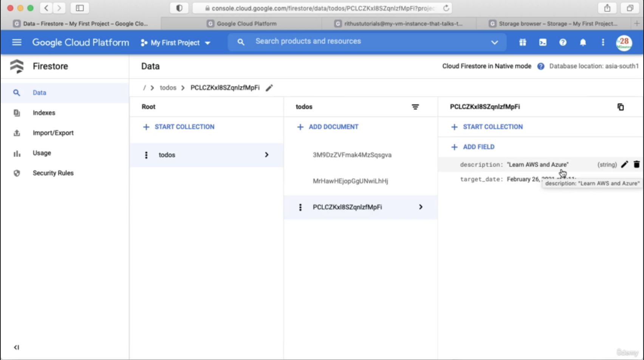Open Import/Export in the sidebar

[65, 133]
